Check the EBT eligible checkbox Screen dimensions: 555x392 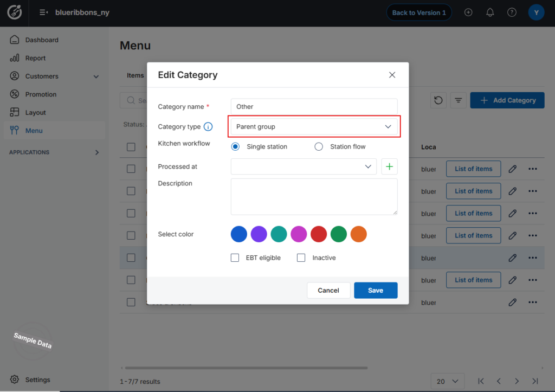click(235, 258)
